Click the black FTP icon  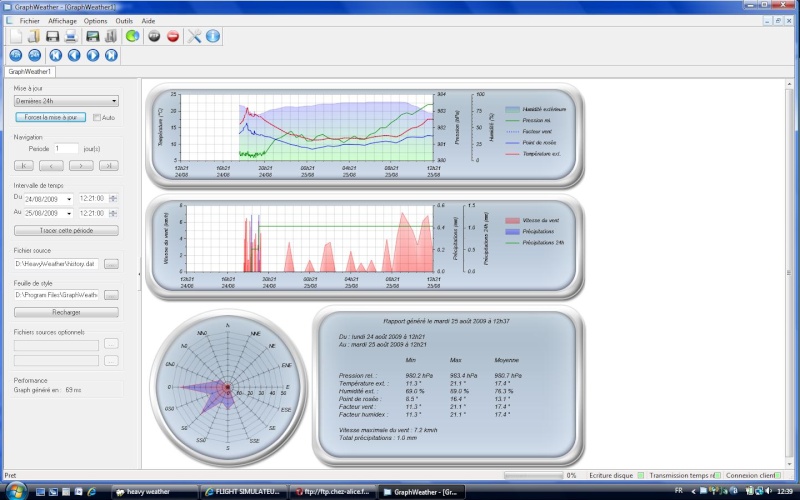(154, 36)
